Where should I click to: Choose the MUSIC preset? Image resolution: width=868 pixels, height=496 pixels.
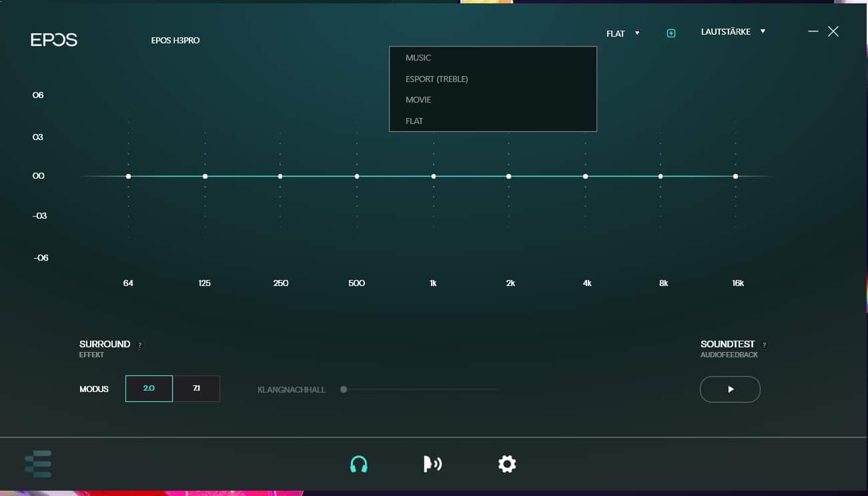click(x=418, y=58)
